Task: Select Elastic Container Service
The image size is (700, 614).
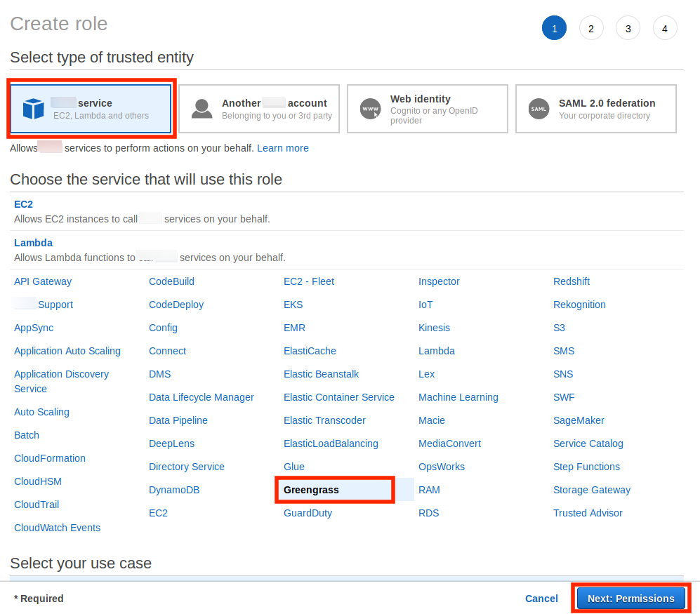Action: 338,397
